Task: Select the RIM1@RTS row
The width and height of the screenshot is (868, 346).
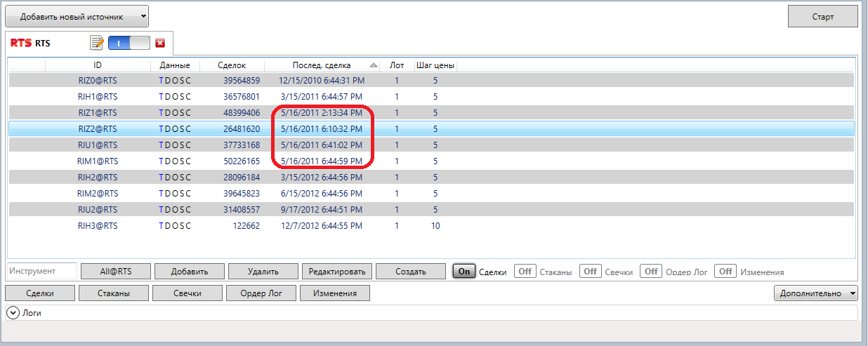Action: tap(98, 161)
